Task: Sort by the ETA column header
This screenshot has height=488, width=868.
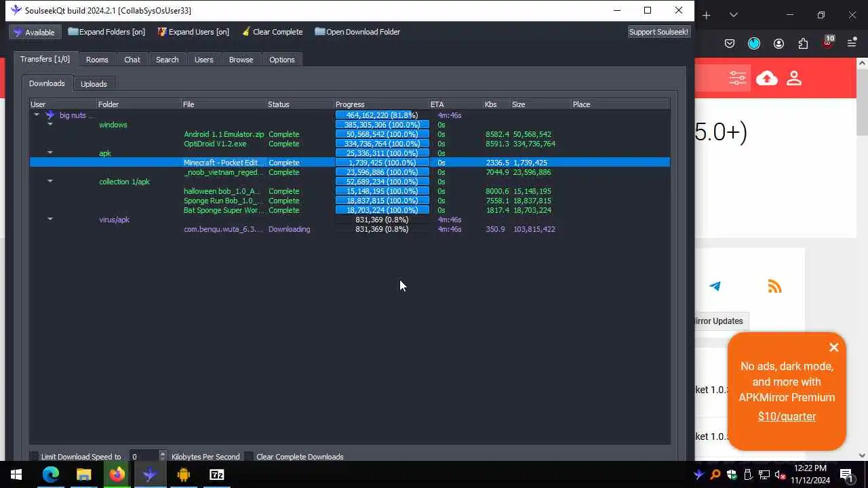Action: point(456,104)
